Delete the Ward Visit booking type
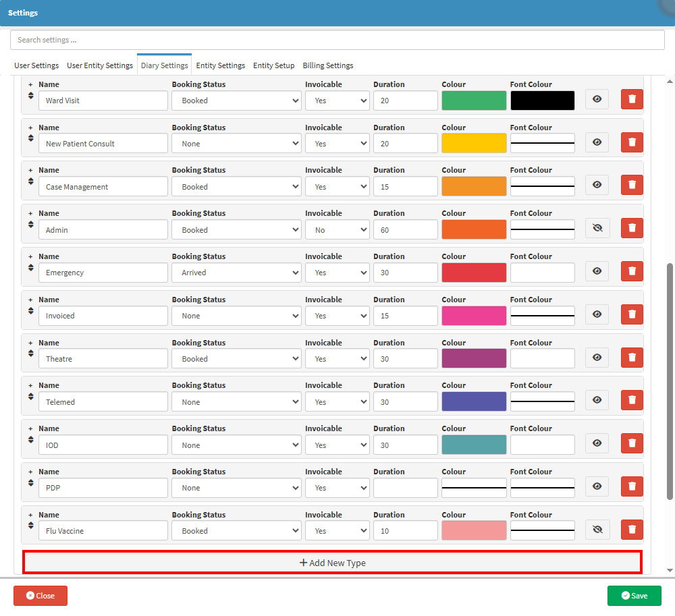The width and height of the screenshot is (675, 616). point(632,100)
